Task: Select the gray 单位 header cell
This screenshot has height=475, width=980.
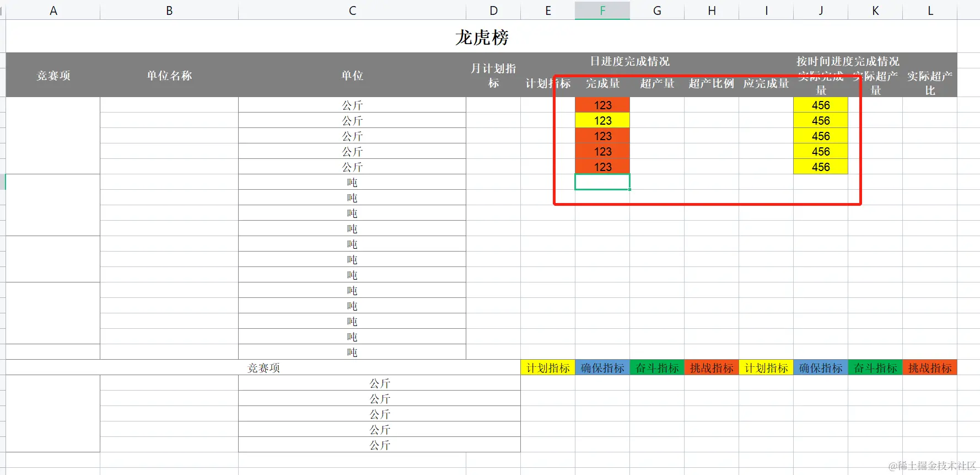Action: [x=352, y=76]
